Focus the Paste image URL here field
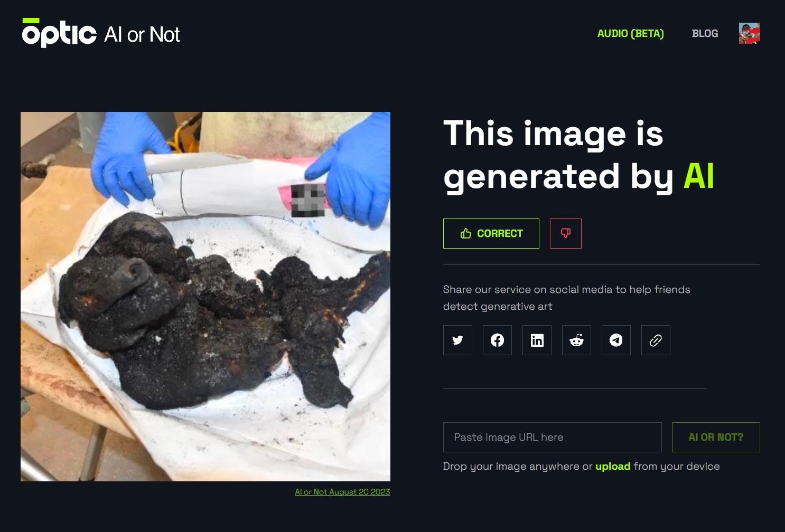The height and width of the screenshot is (532, 785). point(552,437)
